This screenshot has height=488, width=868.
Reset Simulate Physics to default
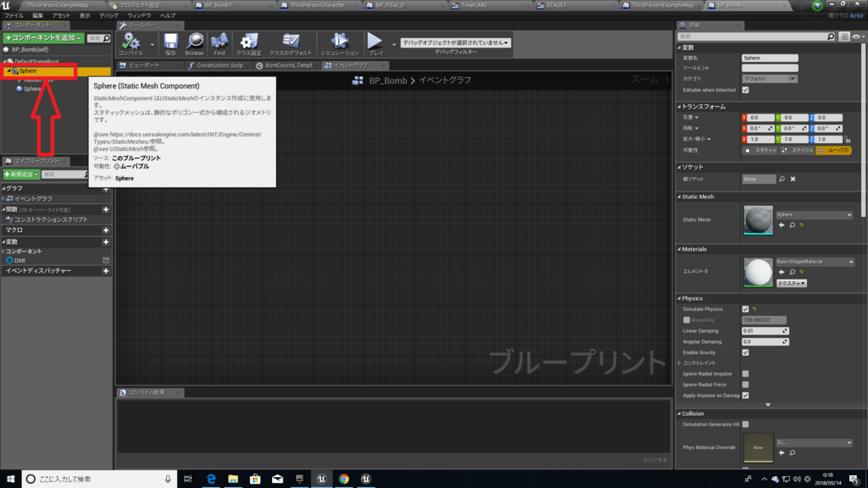(x=754, y=309)
